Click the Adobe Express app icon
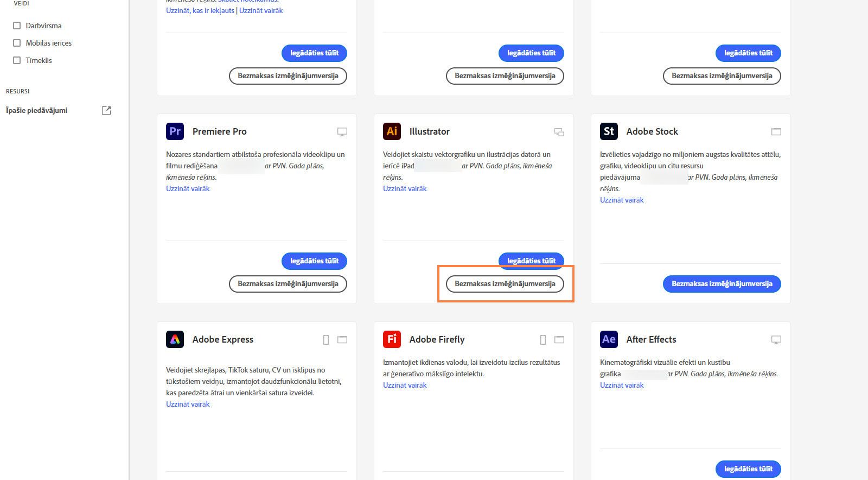868x480 pixels. 175,339
